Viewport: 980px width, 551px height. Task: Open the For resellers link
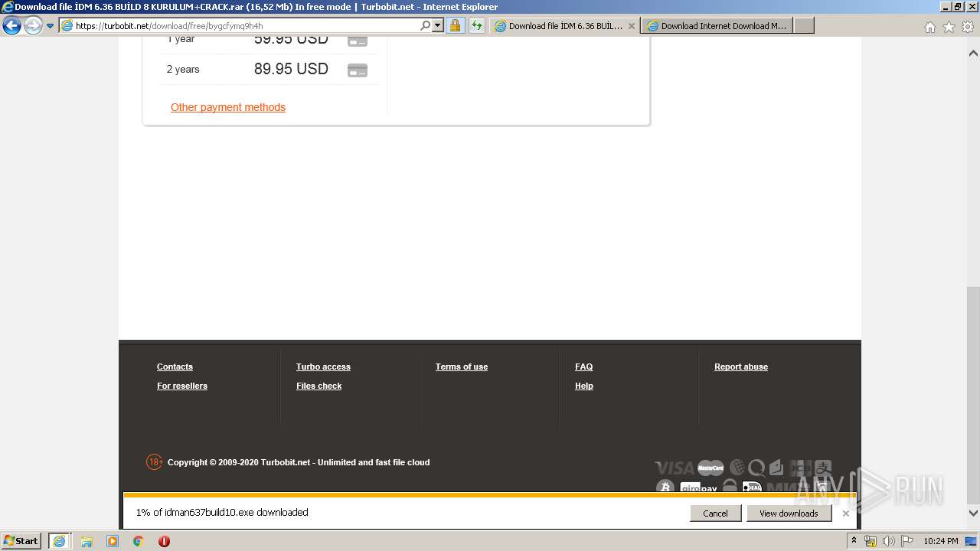point(182,386)
